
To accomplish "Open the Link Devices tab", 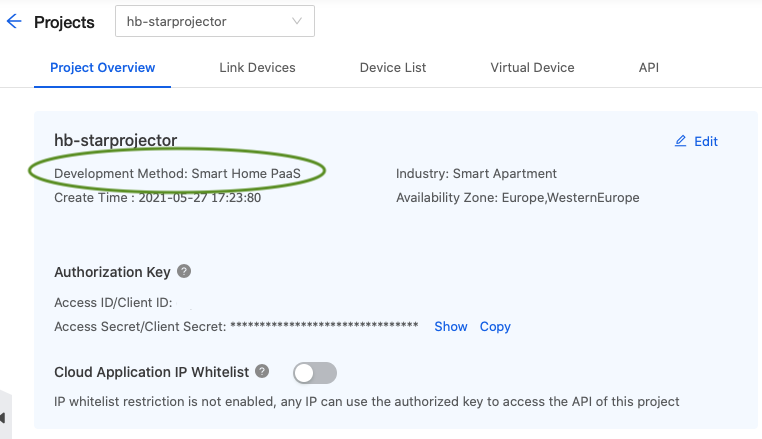I will coord(257,68).
